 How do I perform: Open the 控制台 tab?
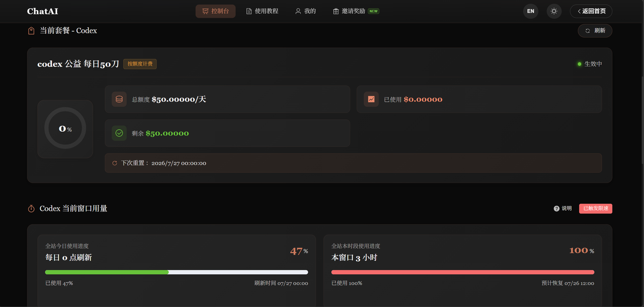(215, 11)
